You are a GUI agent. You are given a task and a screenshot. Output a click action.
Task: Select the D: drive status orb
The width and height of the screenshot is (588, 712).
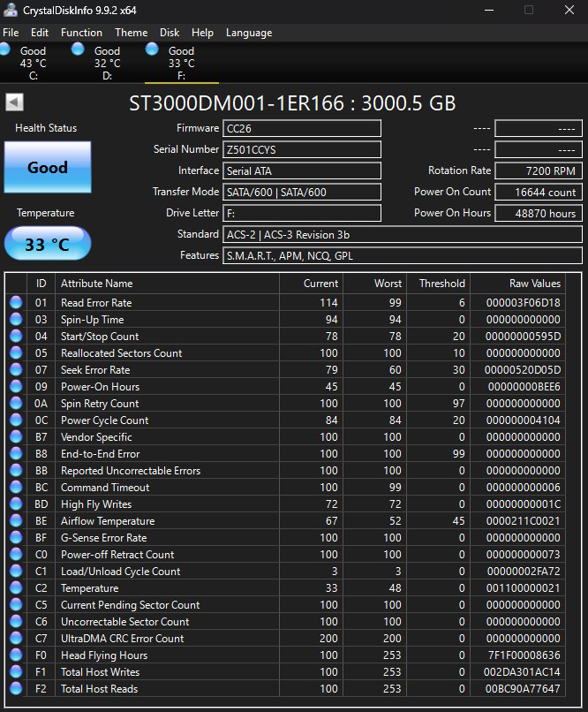[78, 49]
